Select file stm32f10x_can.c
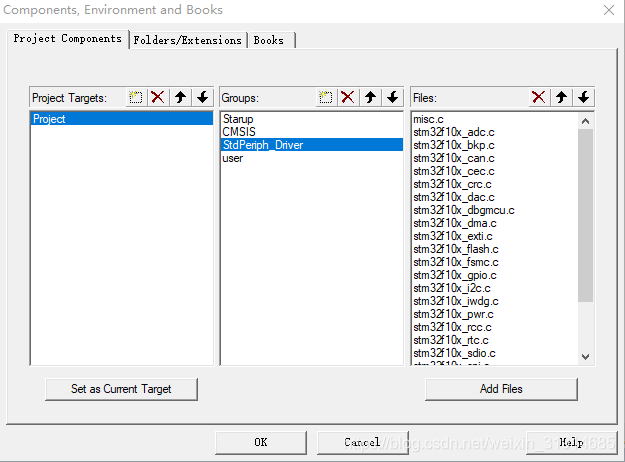 495,158
